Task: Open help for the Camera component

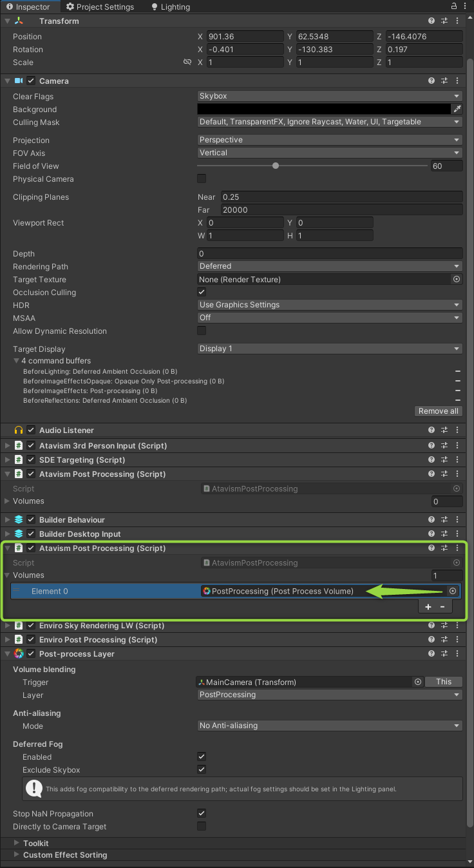Action: pyautogui.click(x=431, y=81)
